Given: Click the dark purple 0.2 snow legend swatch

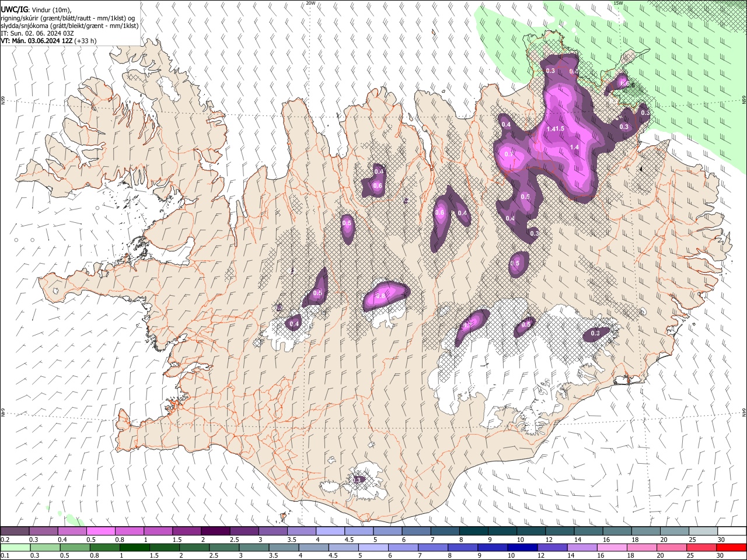Looking at the screenshot, I should [x=15, y=531].
